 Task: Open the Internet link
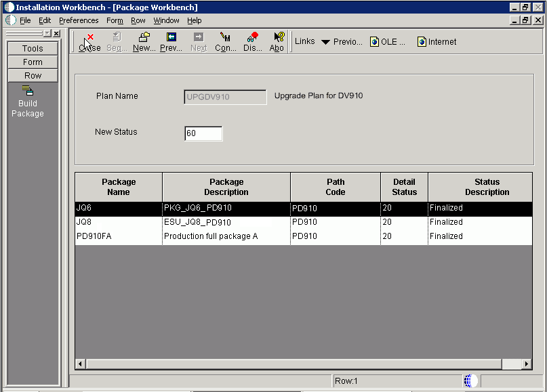[437, 42]
